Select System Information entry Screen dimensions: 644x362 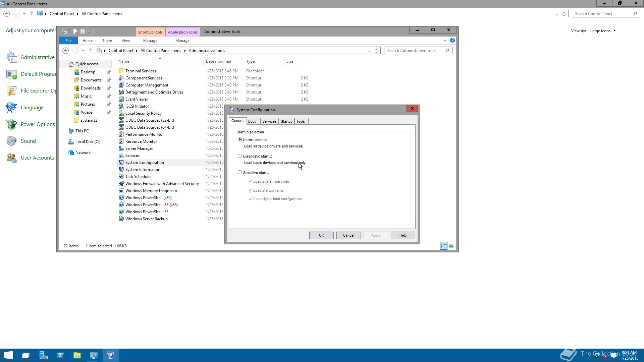[x=143, y=170]
